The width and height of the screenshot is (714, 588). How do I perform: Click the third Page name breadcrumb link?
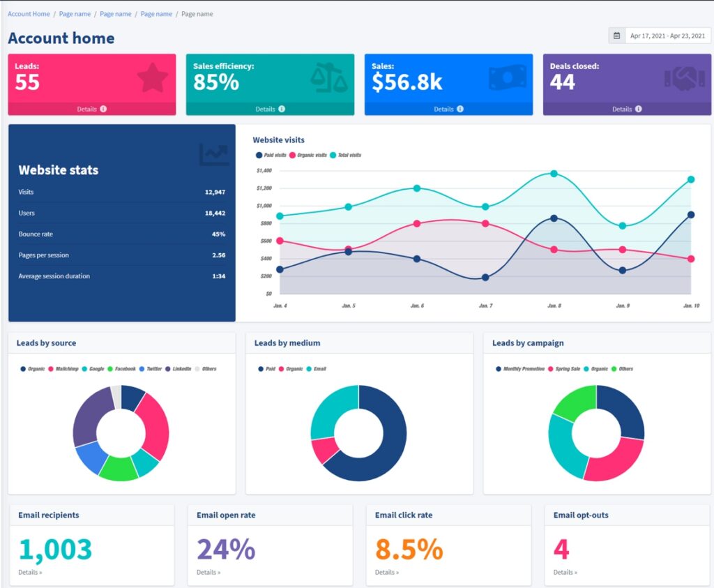156,14
